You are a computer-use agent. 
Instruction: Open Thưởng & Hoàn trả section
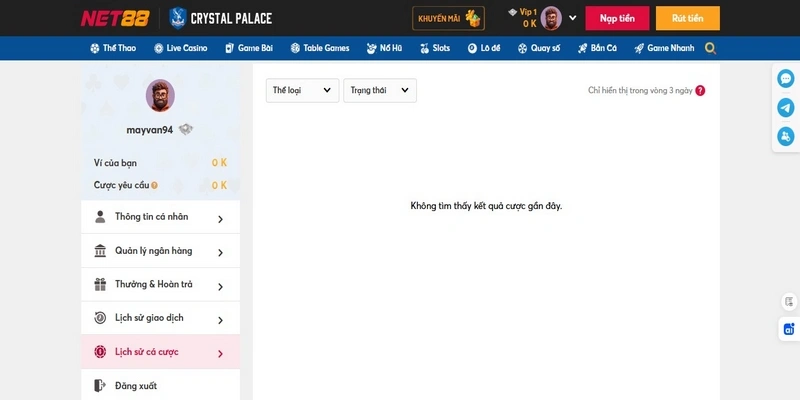click(160, 285)
